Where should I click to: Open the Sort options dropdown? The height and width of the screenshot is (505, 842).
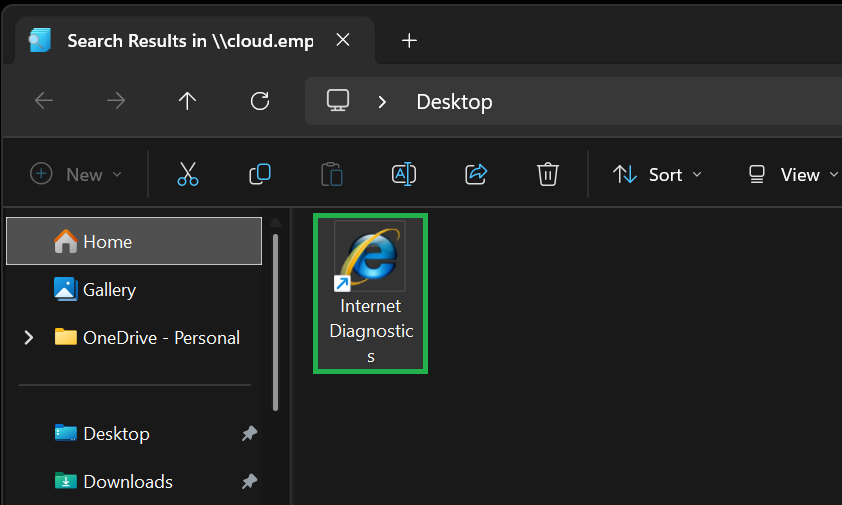point(657,175)
